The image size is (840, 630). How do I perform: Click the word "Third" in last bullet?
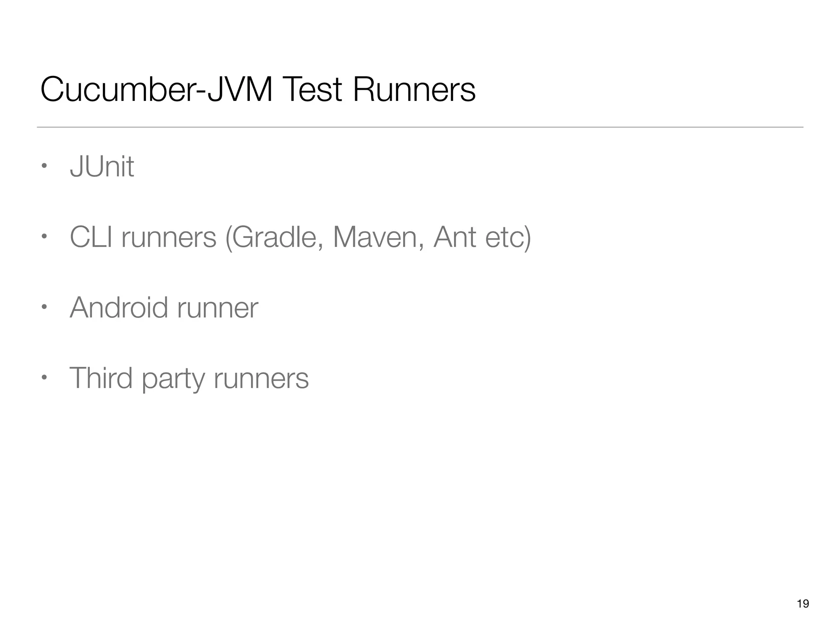101,378
